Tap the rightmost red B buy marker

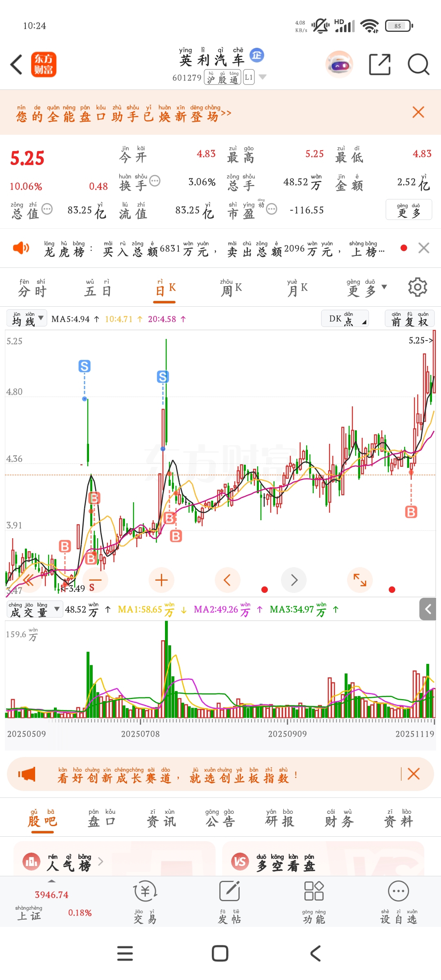[x=411, y=512]
